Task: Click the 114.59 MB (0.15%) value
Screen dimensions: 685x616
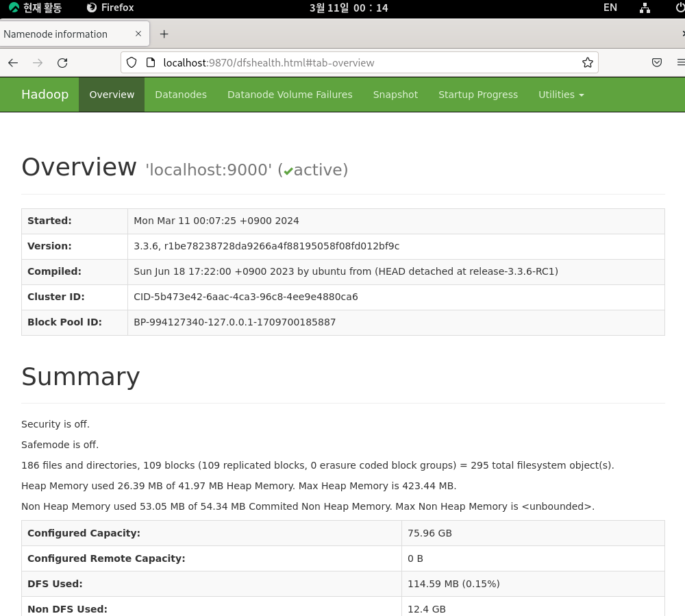Action: [453, 584]
